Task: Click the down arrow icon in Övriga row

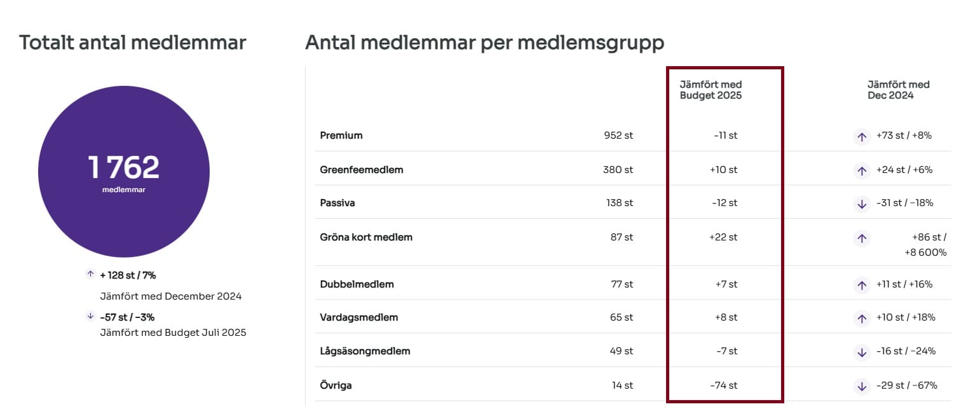Action: coord(862,385)
